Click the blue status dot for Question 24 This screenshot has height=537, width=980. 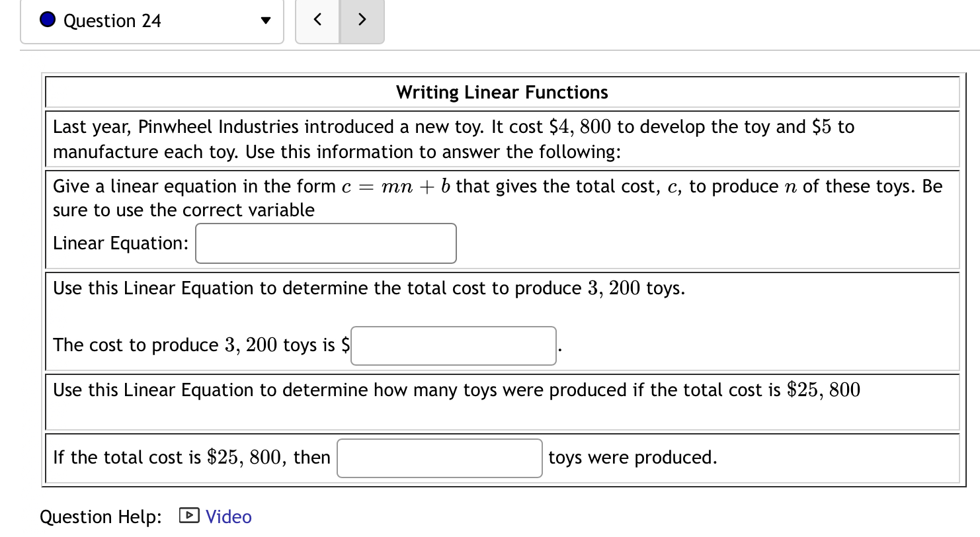click(x=48, y=21)
